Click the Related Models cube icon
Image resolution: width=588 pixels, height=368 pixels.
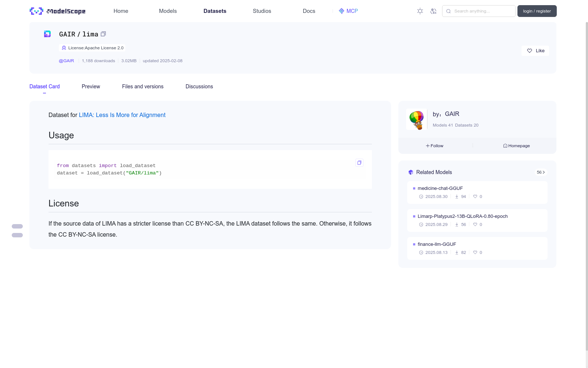click(411, 172)
